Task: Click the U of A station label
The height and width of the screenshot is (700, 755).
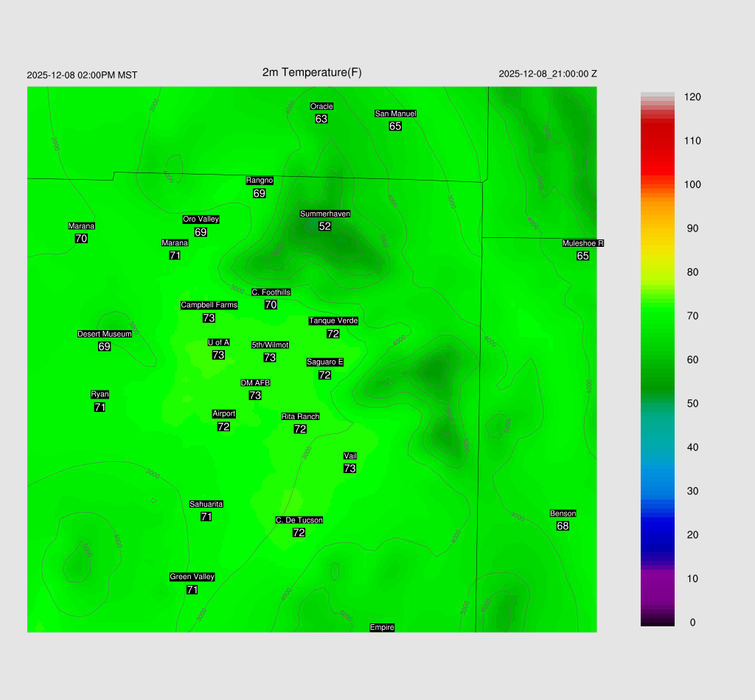Action: (x=218, y=342)
